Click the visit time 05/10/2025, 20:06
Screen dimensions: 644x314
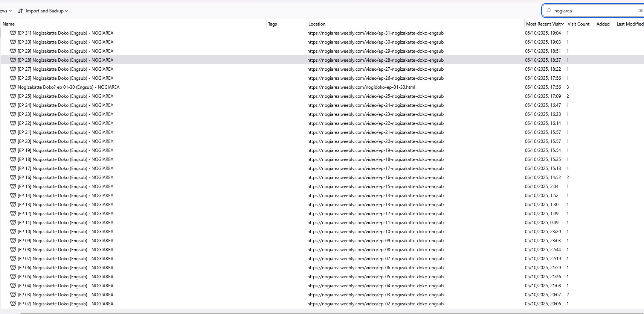click(543, 304)
